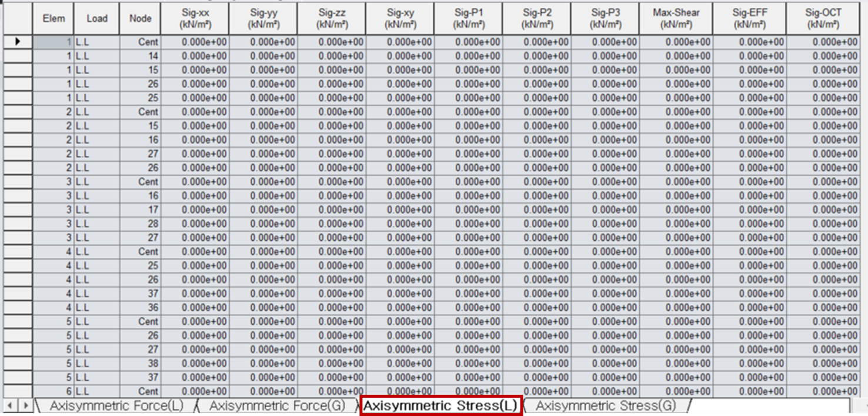
Task: Switch to the Axisymmetric Stress(G) tab
Action: [x=606, y=405]
